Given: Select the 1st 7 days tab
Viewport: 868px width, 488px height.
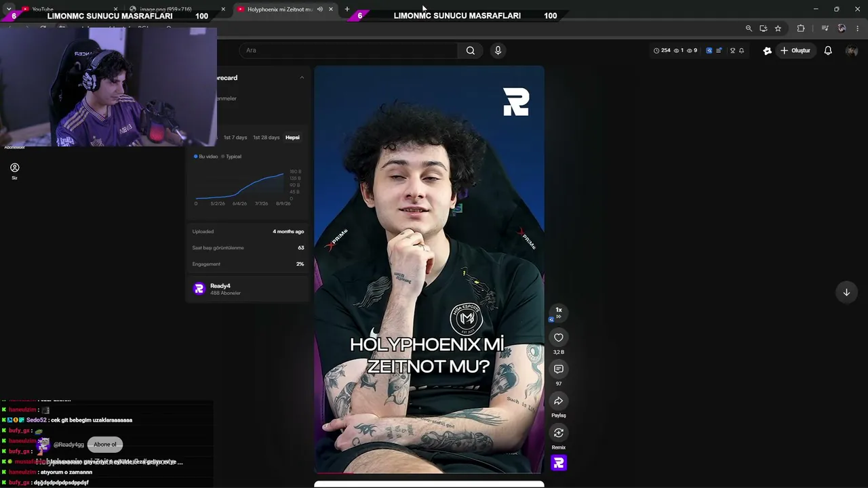Looking at the screenshot, I should [235, 138].
